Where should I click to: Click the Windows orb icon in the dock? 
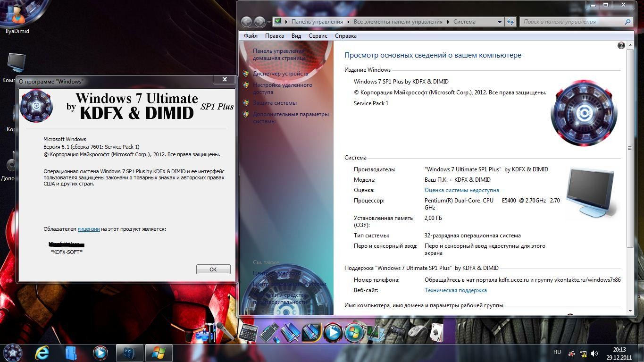point(354,332)
